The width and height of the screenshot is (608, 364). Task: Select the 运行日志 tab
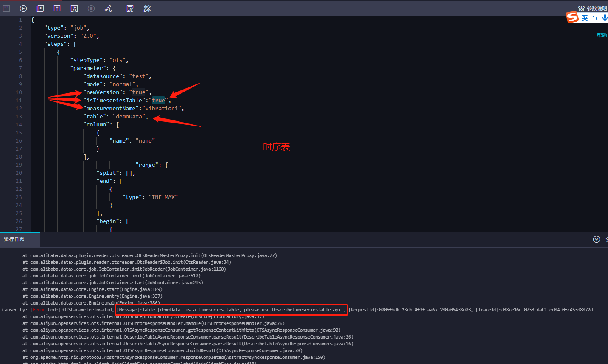click(x=14, y=239)
